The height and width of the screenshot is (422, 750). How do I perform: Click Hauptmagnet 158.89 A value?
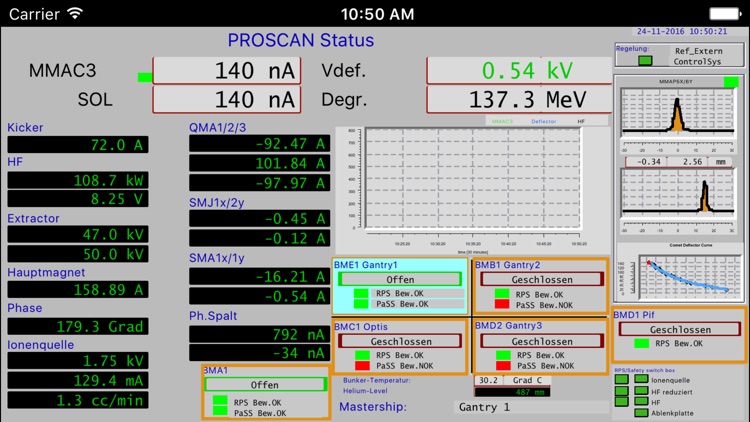(x=77, y=289)
